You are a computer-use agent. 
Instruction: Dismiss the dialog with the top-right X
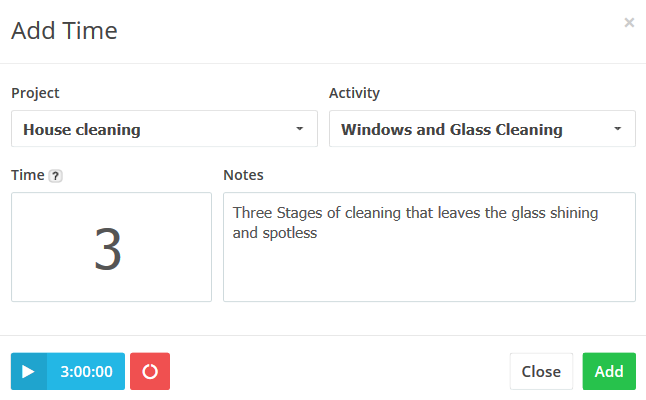coord(629,22)
